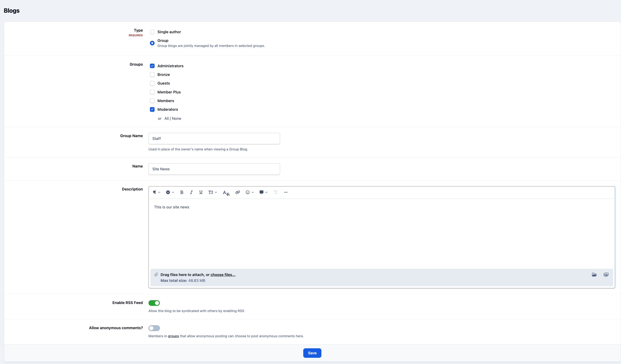Turn on Allow anonymous comments toggle

[x=154, y=328]
